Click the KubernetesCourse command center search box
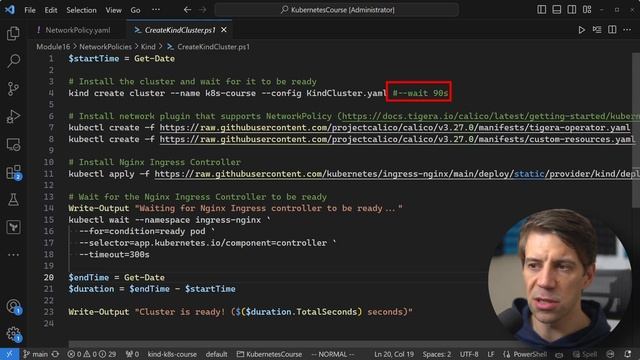The image size is (640, 360). (x=337, y=10)
